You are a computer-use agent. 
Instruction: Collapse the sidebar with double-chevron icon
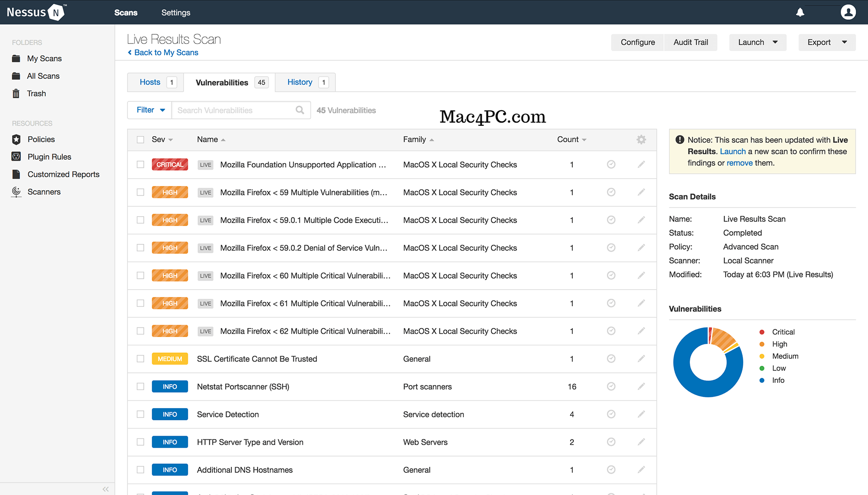click(x=106, y=489)
